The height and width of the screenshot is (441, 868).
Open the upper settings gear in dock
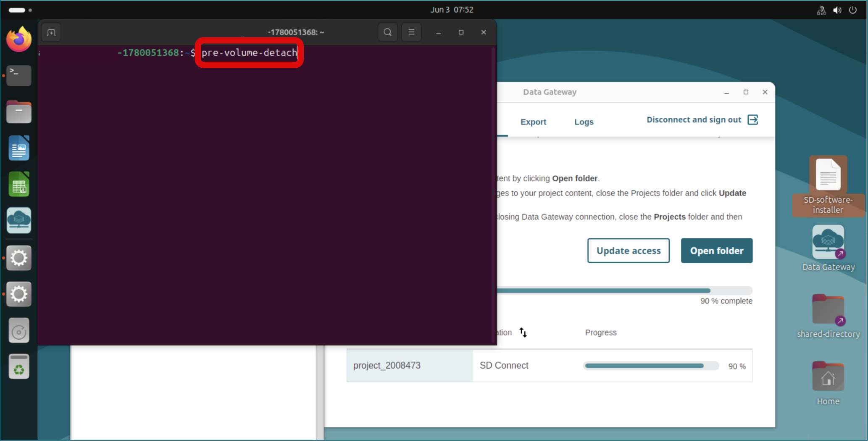pos(19,258)
